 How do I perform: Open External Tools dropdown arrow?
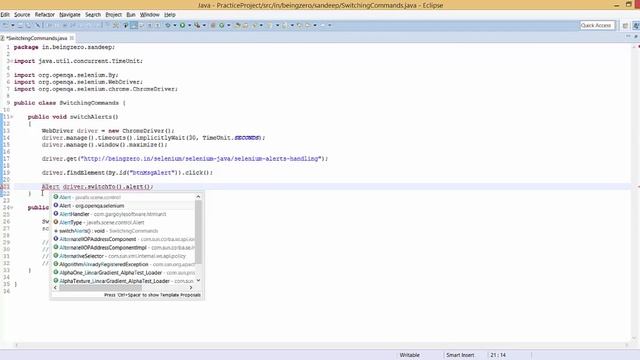coord(204,25)
